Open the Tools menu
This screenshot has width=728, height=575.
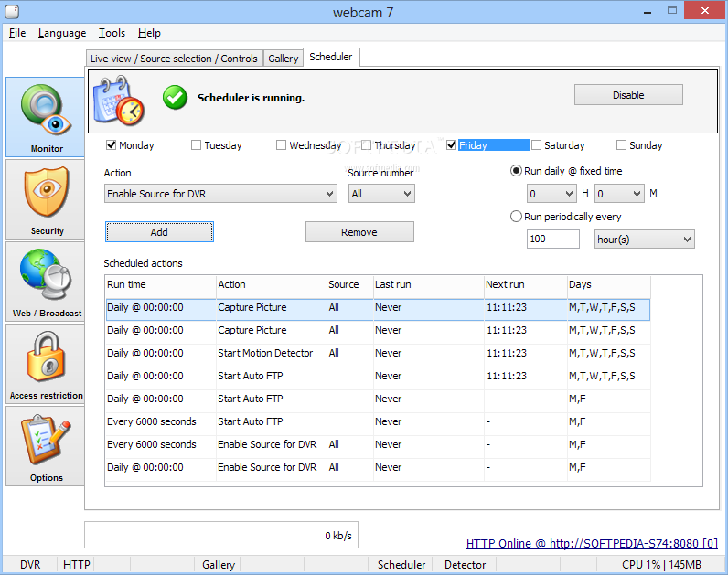[x=112, y=33]
